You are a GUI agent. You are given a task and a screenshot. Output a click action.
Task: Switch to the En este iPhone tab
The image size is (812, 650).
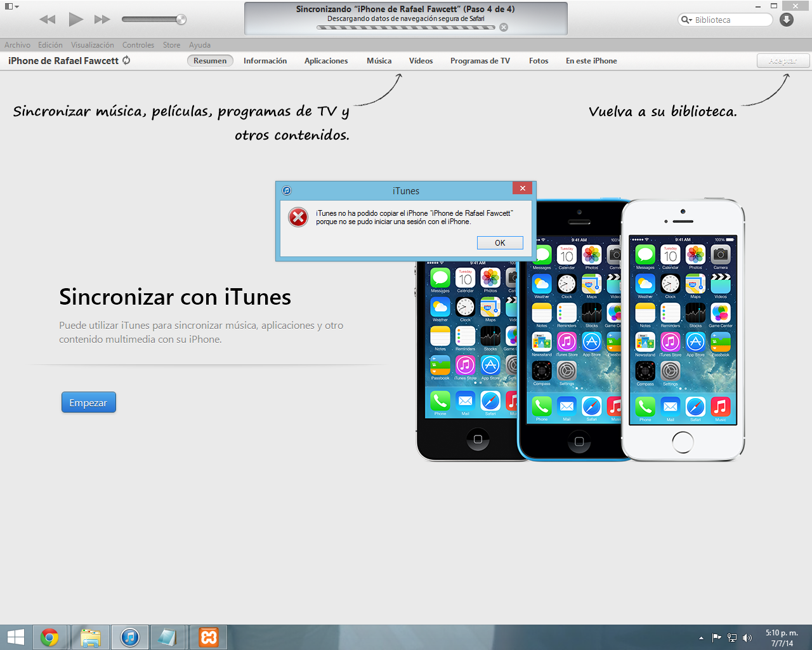click(x=591, y=61)
